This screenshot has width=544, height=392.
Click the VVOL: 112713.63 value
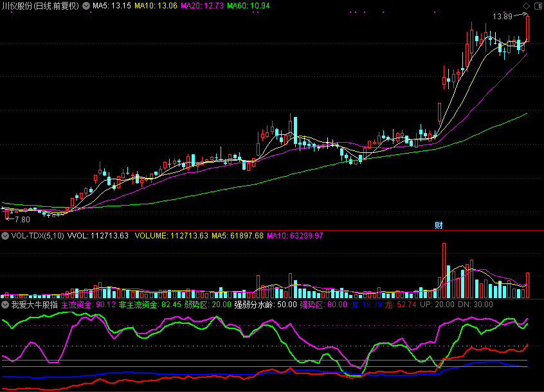(98, 236)
